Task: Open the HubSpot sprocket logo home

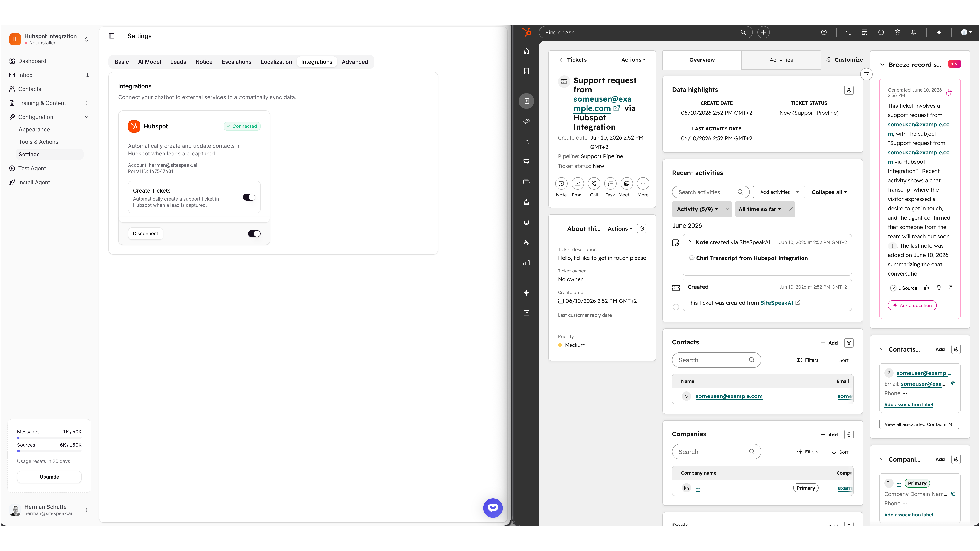Action: tap(526, 32)
